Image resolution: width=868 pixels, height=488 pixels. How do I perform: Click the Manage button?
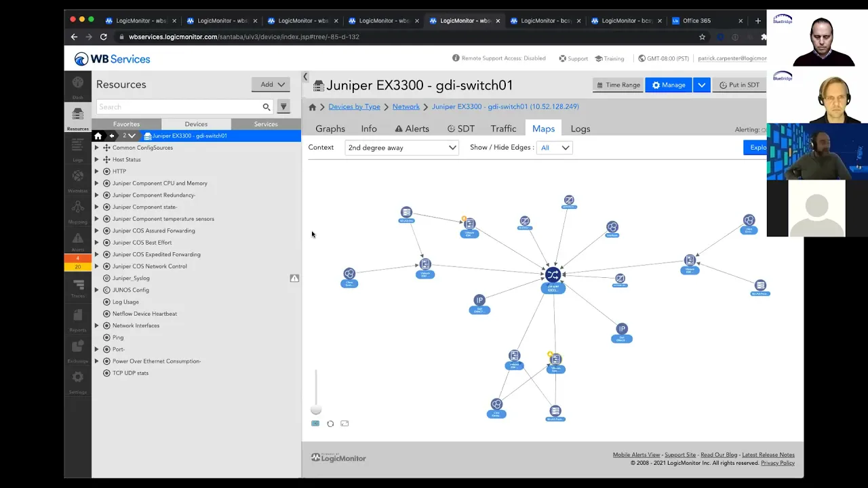pyautogui.click(x=669, y=85)
